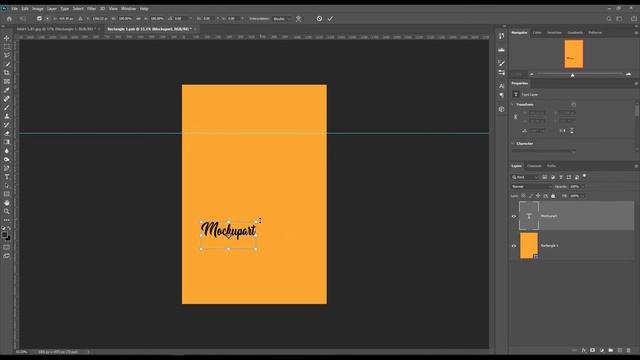Switch to warp mode icon in options bar
Screen dimensions: 640x360
point(299,18)
